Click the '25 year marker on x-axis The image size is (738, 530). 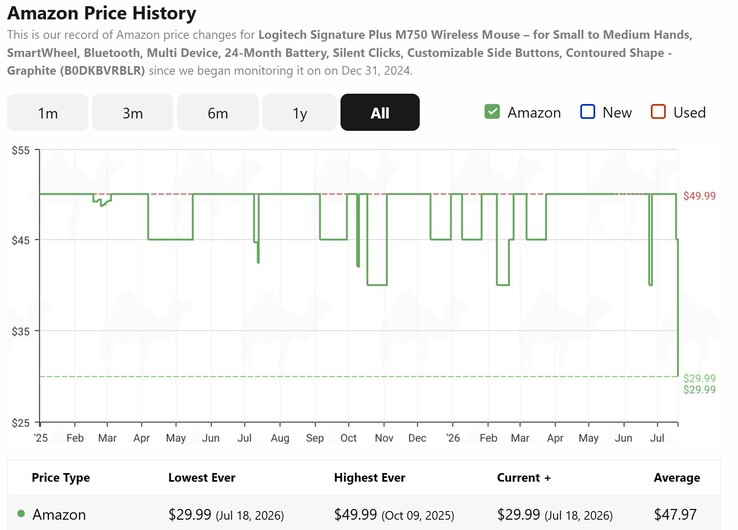click(x=40, y=438)
